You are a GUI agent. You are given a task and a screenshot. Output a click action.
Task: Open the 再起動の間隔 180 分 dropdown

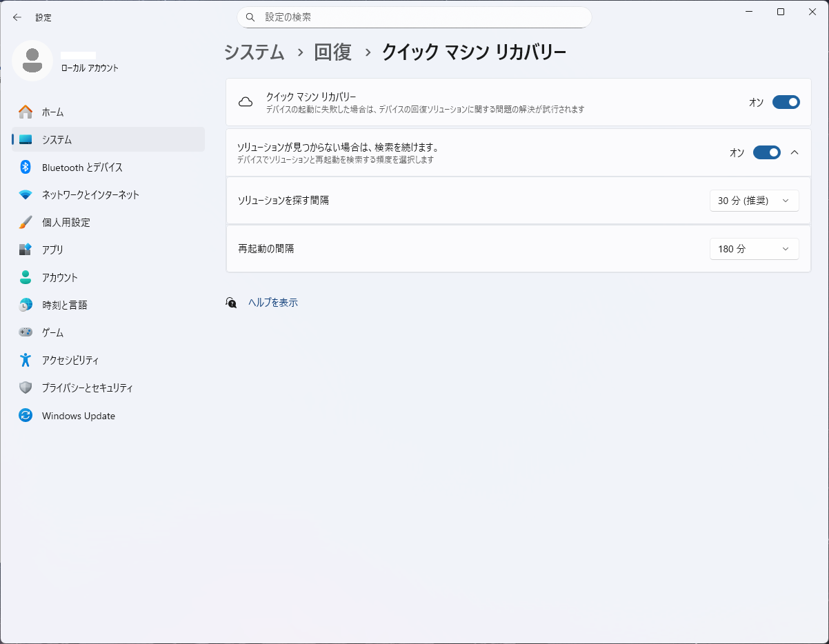[754, 249]
